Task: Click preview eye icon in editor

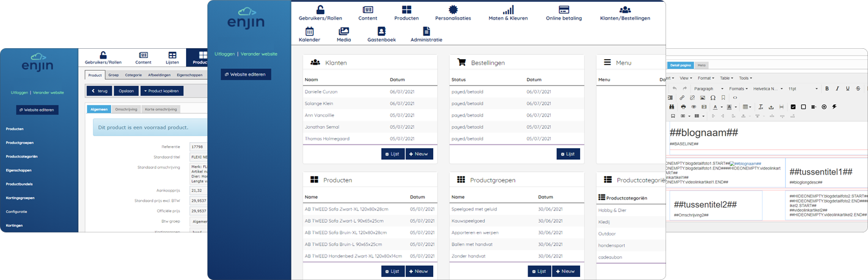Action: coord(694,107)
